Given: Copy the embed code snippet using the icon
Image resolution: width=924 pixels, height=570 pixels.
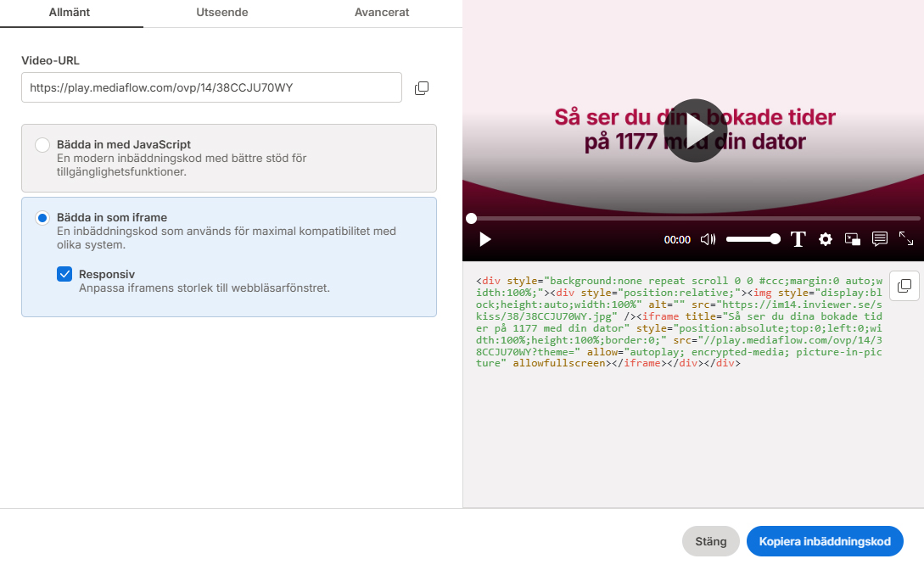Looking at the screenshot, I should (904, 286).
